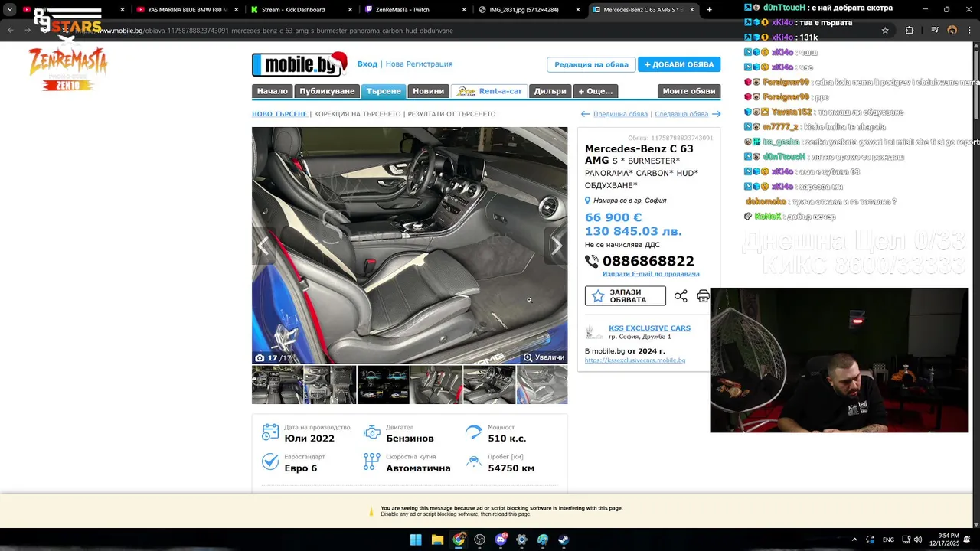Open the tab search dropdown arrow
This screenshot has width=980, height=551.
click(x=10, y=10)
